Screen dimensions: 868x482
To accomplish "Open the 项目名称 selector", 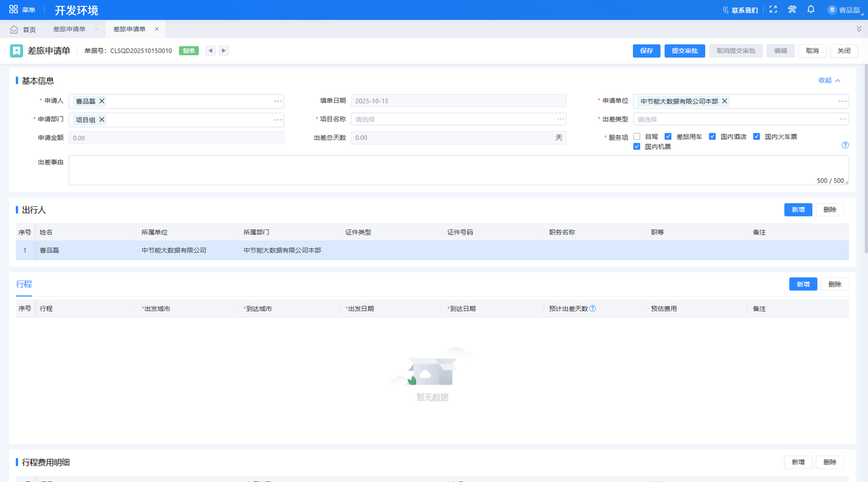I will (459, 119).
